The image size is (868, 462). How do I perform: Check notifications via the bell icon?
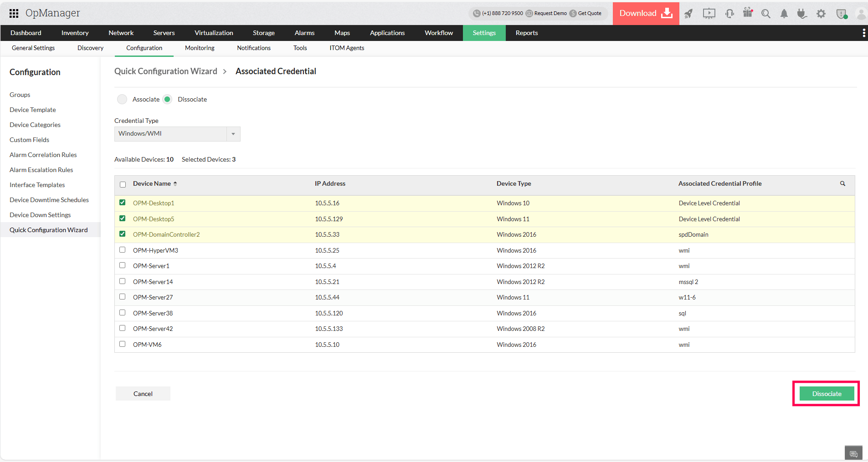pyautogui.click(x=784, y=14)
